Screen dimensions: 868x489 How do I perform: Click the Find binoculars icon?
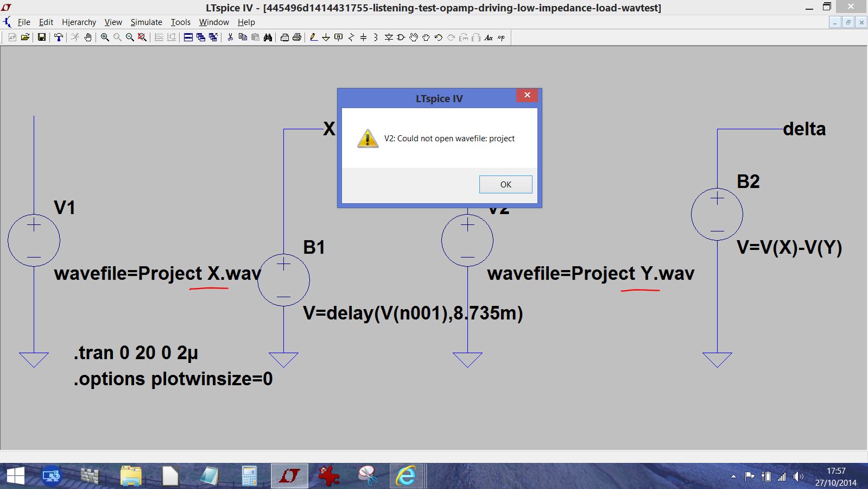click(268, 37)
